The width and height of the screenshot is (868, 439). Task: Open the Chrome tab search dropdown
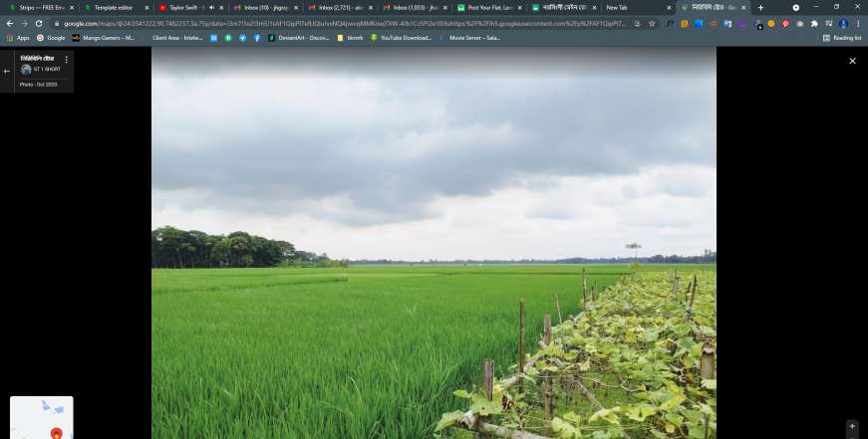796,8
